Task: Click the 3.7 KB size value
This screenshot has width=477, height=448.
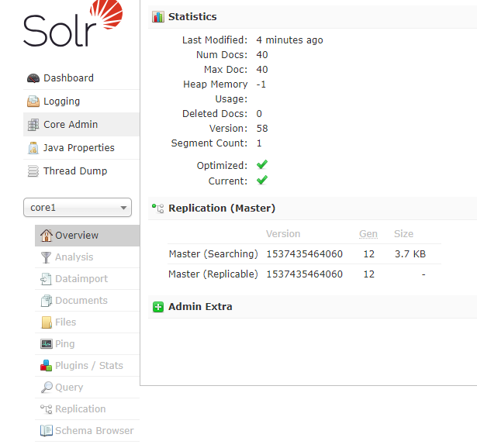Action: click(410, 254)
